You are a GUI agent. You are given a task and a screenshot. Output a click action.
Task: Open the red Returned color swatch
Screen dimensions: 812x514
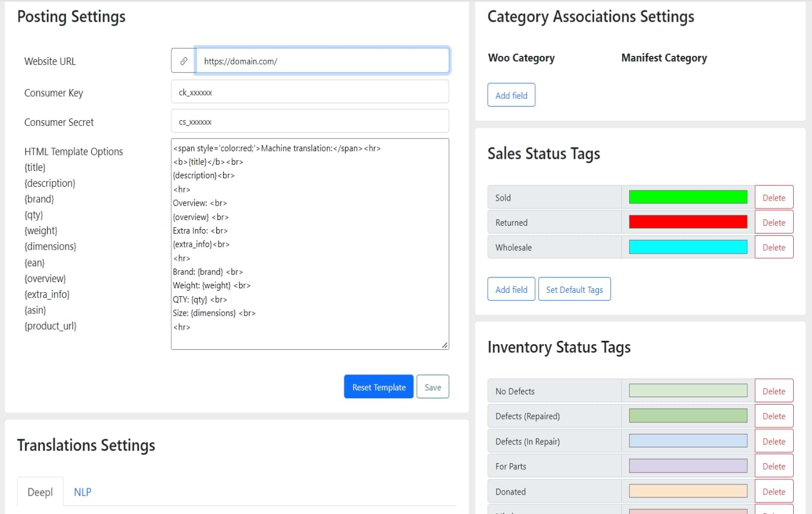point(687,222)
